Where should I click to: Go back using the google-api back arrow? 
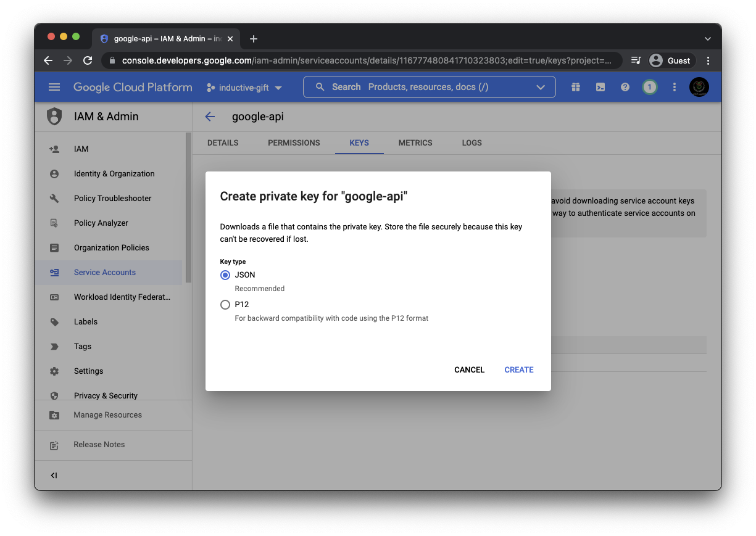210,117
